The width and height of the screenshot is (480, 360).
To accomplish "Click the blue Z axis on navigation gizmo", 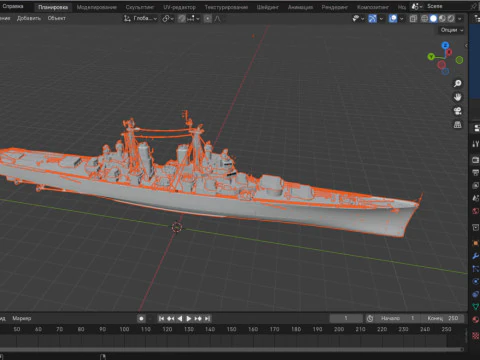I will (x=445, y=45).
